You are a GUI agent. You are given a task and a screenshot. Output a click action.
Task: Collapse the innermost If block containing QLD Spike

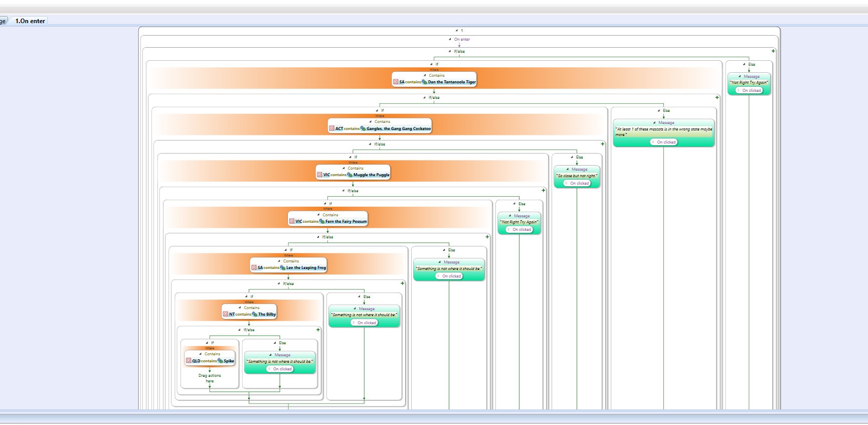coord(207,343)
